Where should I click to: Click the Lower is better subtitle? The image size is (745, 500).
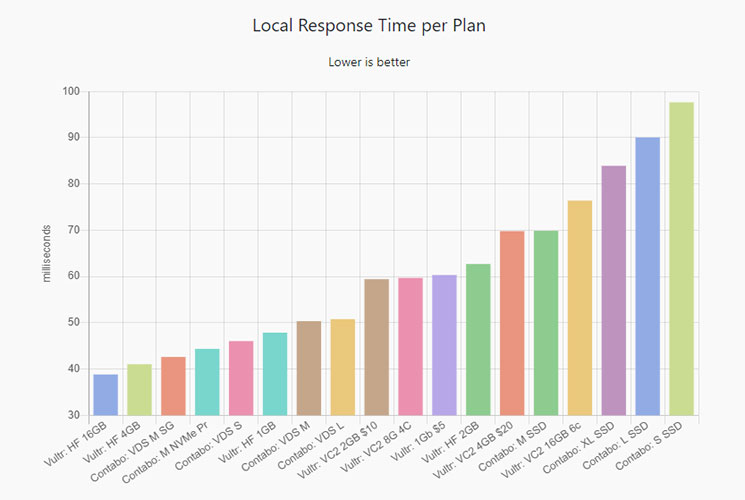click(x=369, y=62)
